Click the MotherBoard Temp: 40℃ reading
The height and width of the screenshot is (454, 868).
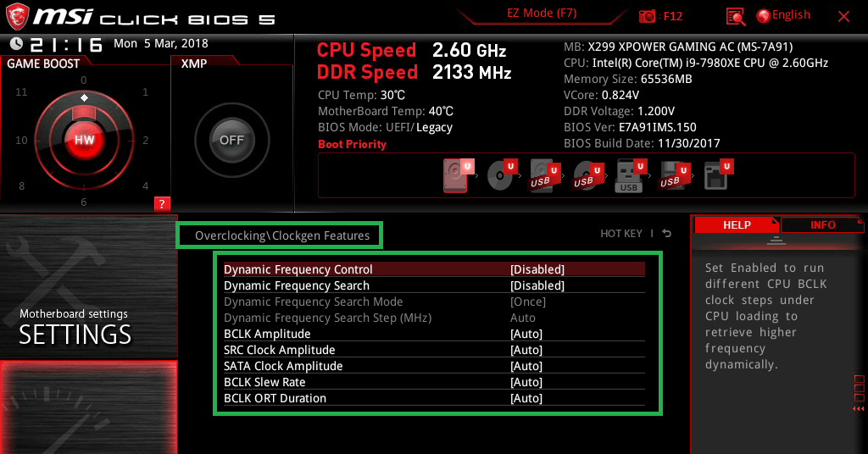[x=386, y=111]
